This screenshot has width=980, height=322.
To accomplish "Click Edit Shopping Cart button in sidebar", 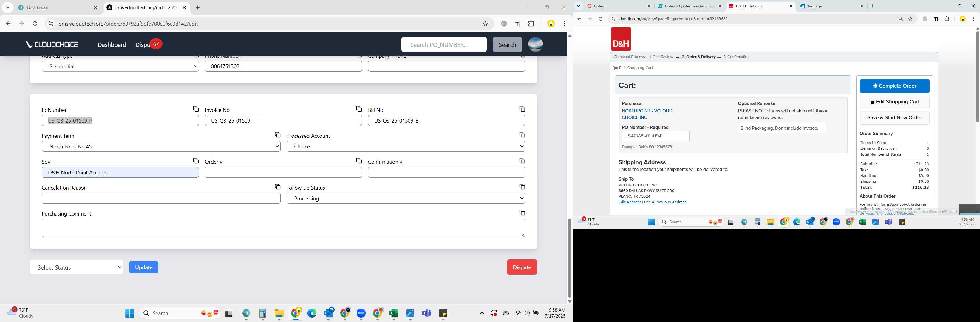I will coord(894,102).
